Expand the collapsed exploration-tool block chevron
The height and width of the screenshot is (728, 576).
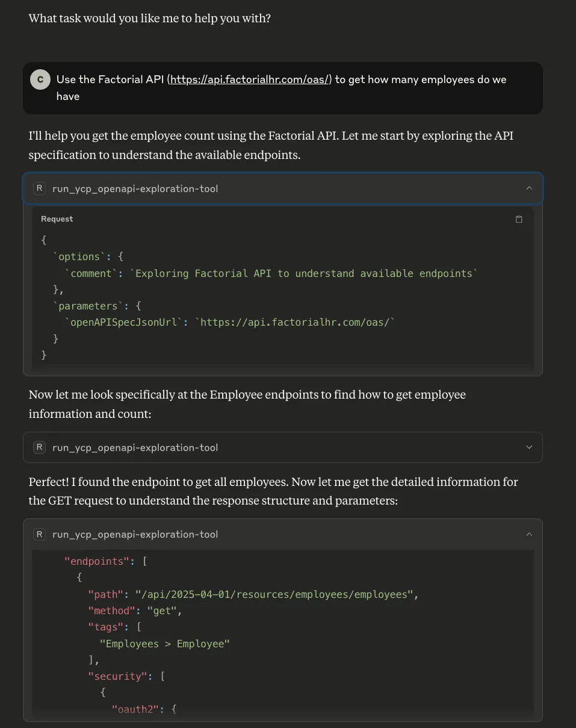click(529, 447)
